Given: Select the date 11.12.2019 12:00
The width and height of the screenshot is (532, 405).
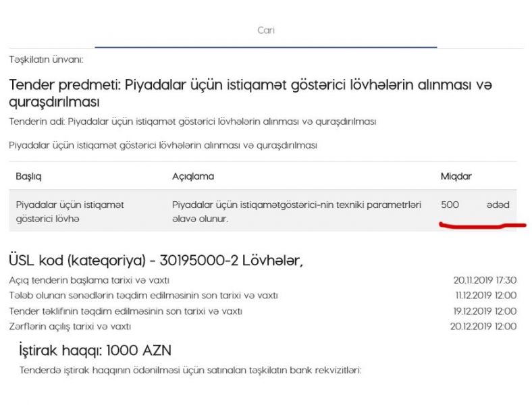Looking at the screenshot, I should [486, 296].
